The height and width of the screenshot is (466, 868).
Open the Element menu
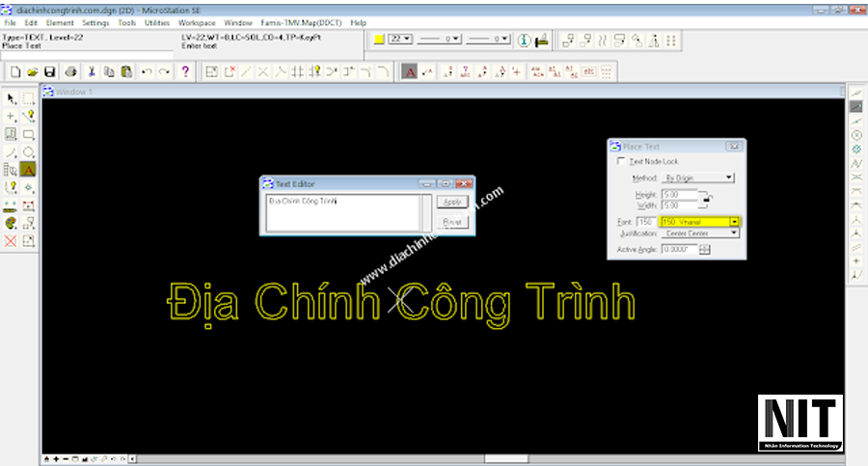coord(60,23)
